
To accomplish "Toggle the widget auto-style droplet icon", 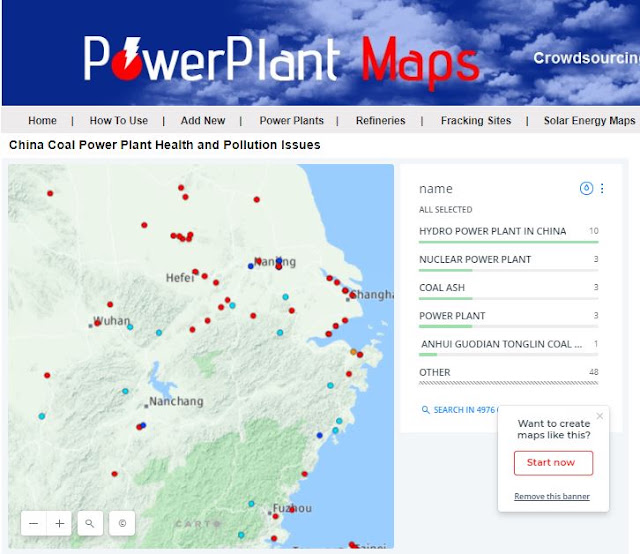I will point(586,188).
